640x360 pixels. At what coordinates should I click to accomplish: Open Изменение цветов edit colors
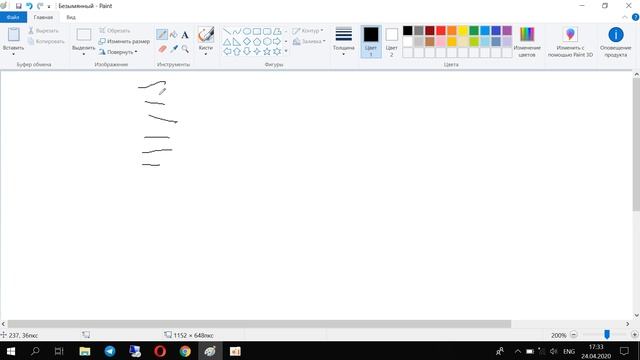527,42
